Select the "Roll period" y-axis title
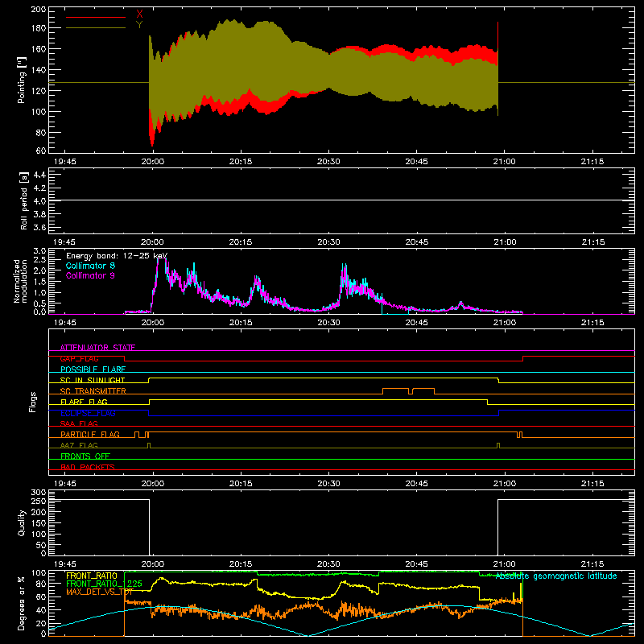 click(x=24, y=200)
